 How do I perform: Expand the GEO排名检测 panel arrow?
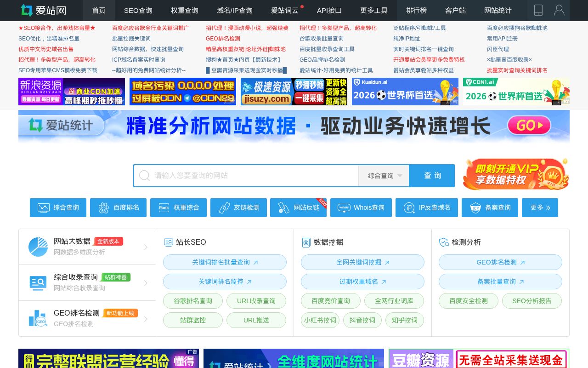[146, 318]
